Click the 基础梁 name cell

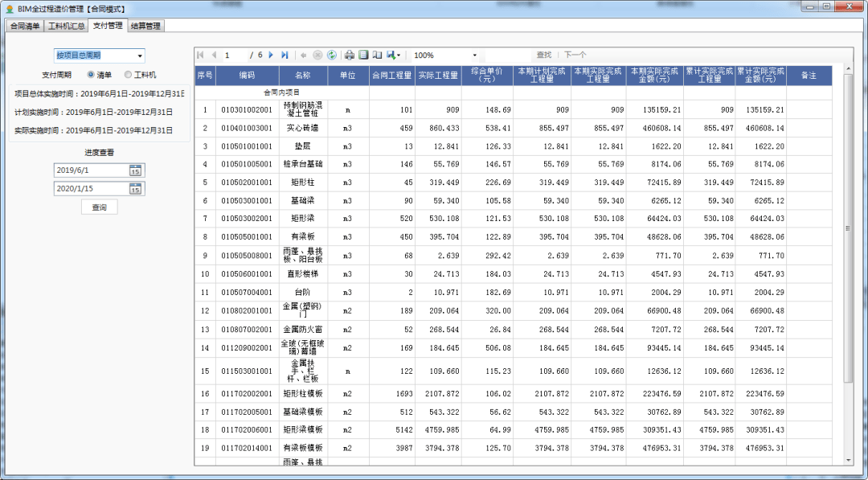[x=303, y=200]
